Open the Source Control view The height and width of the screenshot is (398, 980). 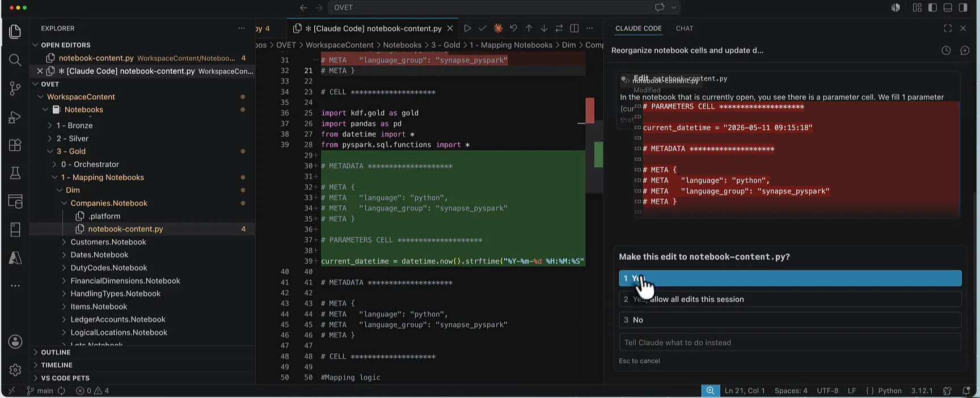[x=15, y=88]
